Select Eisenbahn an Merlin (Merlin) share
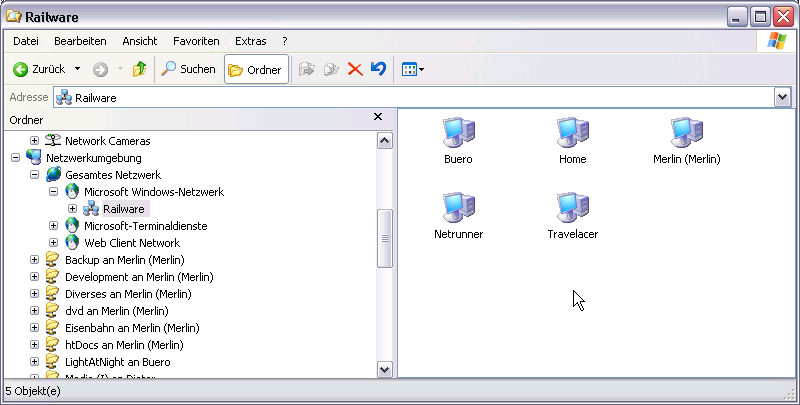This screenshot has height=405, width=800. 132,328
